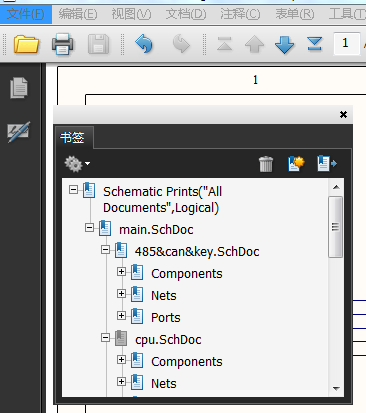The width and height of the screenshot is (366, 413).
Task: Undo with the blue curved arrow
Action: (x=144, y=44)
